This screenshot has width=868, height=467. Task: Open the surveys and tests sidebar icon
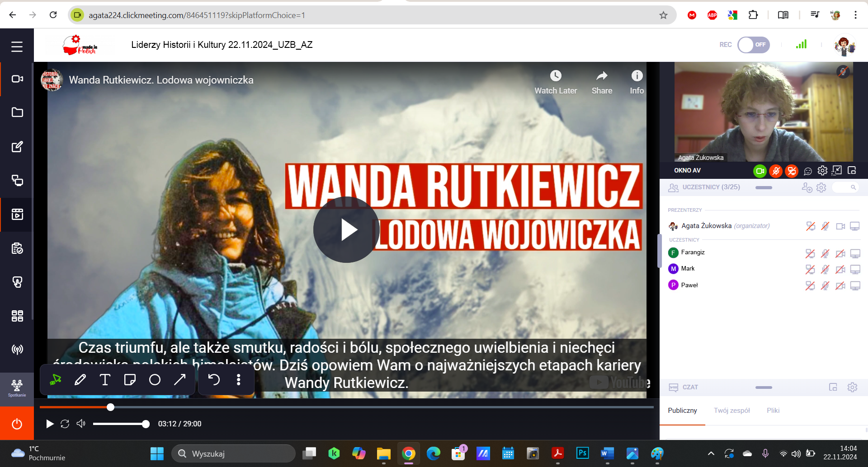pyautogui.click(x=17, y=248)
